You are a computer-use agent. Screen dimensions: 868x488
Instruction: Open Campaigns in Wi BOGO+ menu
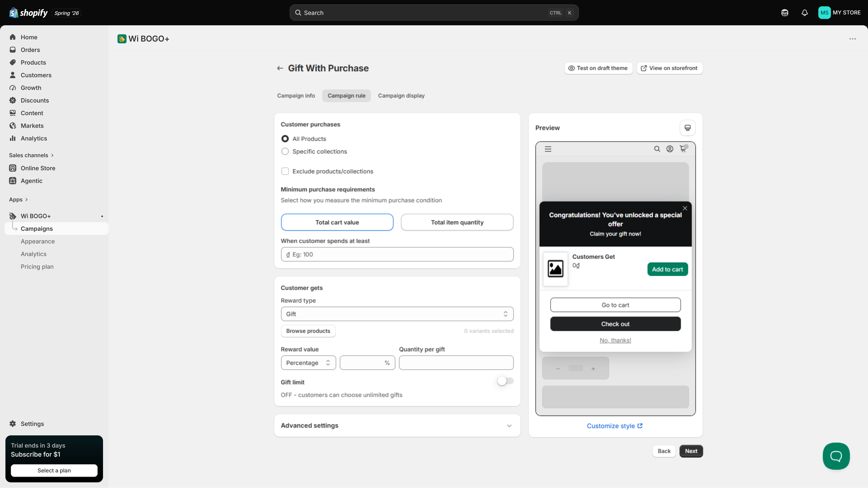57,229
